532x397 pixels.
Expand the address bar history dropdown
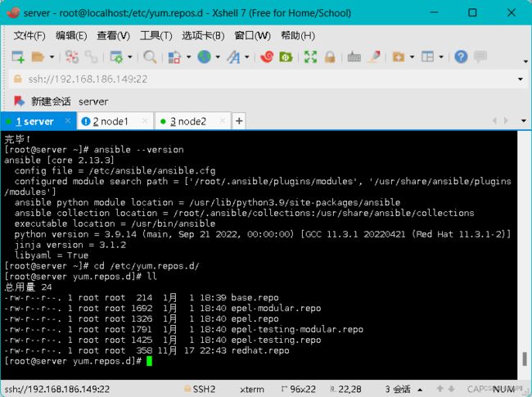(x=521, y=79)
